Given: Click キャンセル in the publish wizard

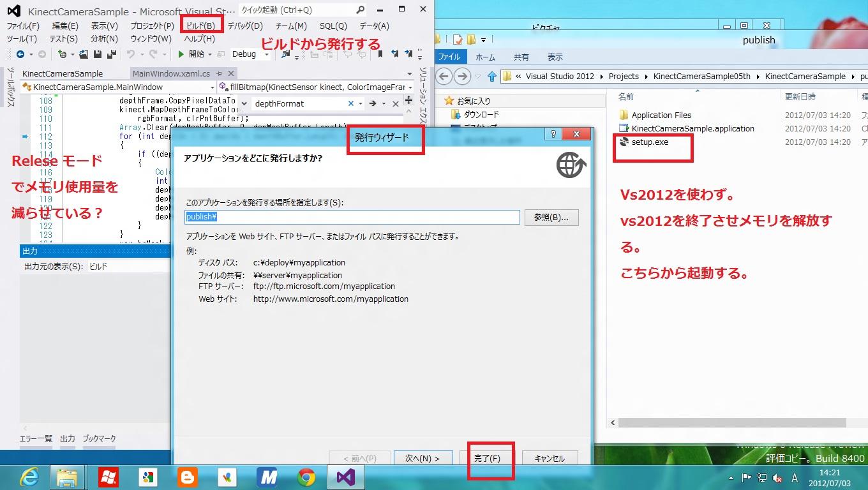Looking at the screenshot, I should [550, 459].
